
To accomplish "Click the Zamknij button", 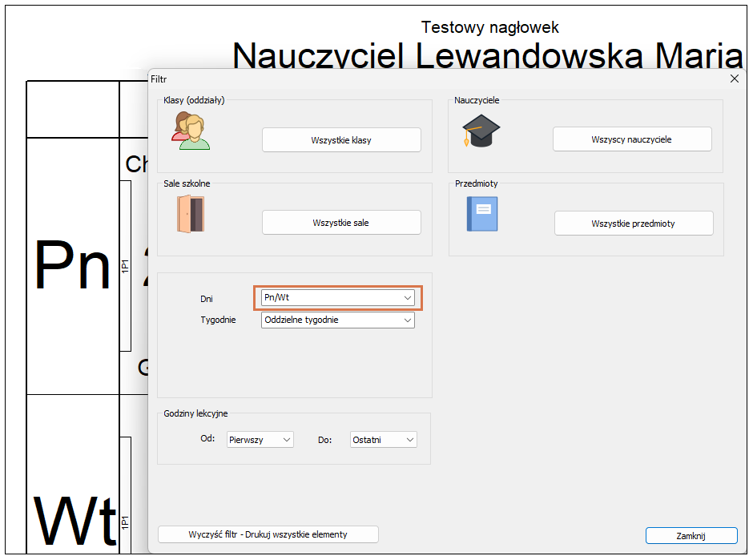I will pos(691,536).
